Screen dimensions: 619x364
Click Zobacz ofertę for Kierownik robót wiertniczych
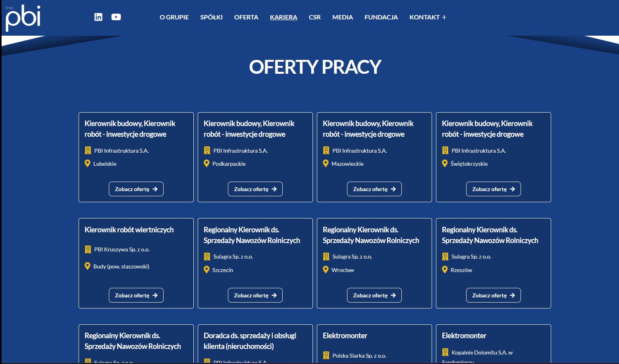click(x=136, y=295)
